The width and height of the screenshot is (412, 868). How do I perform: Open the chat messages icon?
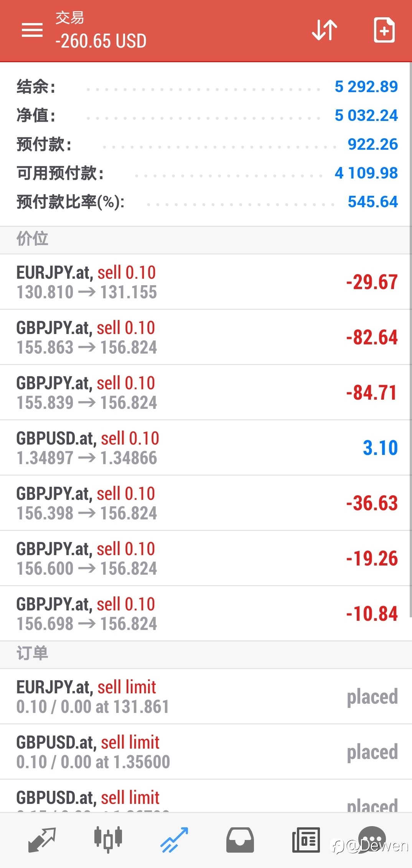pos(372,840)
